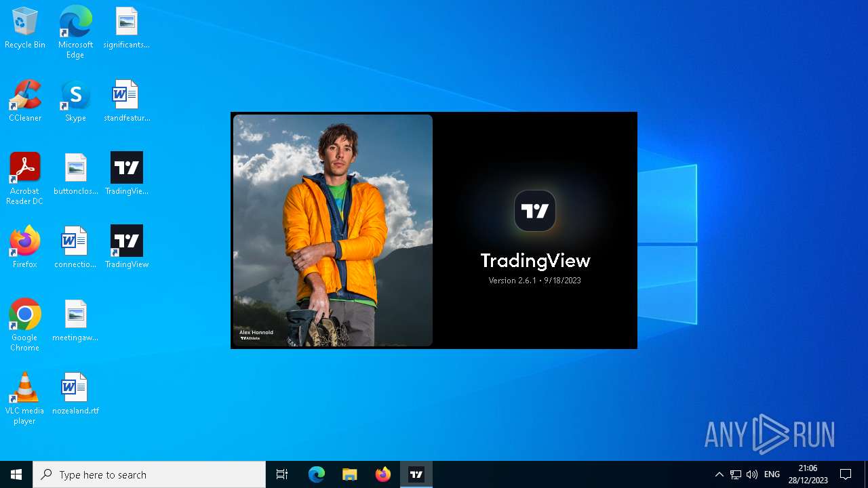868x488 pixels.
Task: Open the Recycle Bin desktop icon
Action: (25, 28)
